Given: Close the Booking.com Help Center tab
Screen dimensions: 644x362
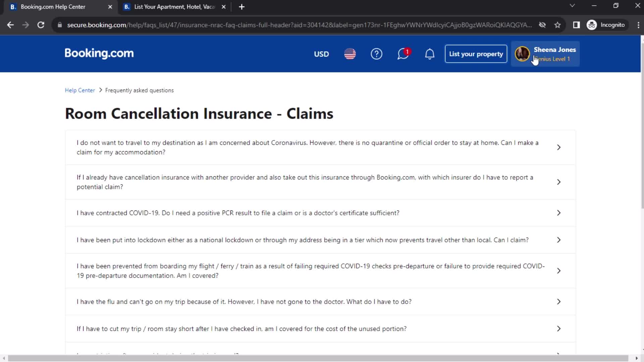Looking at the screenshot, I should 110,7.
